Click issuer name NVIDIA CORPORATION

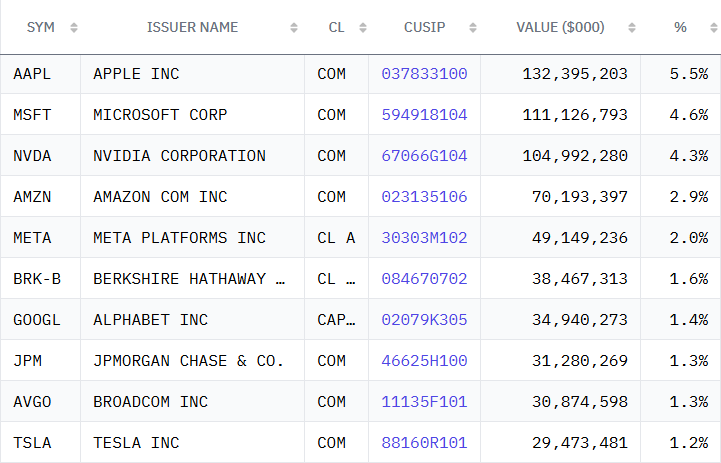coord(179,156)
